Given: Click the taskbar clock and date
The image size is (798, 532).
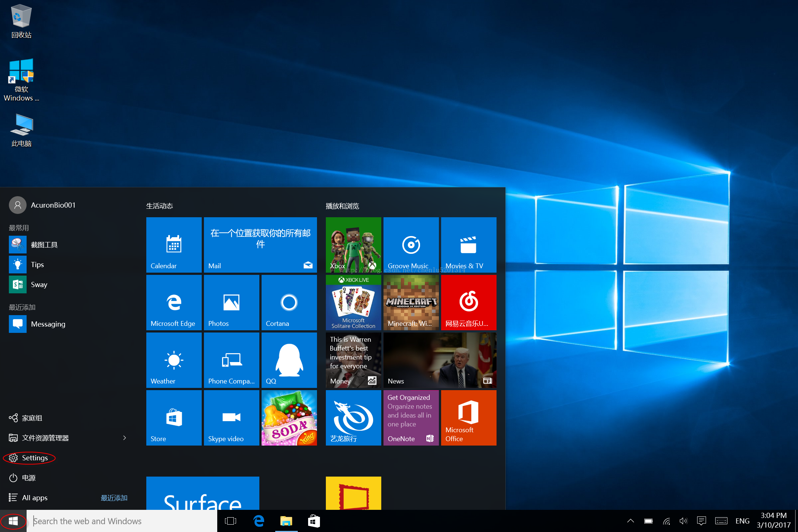Looking at the screenshot, I should click(774, 520).
